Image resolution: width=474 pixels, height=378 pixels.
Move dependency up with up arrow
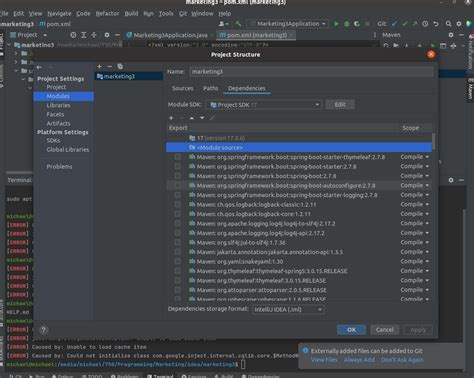(192, 118)
